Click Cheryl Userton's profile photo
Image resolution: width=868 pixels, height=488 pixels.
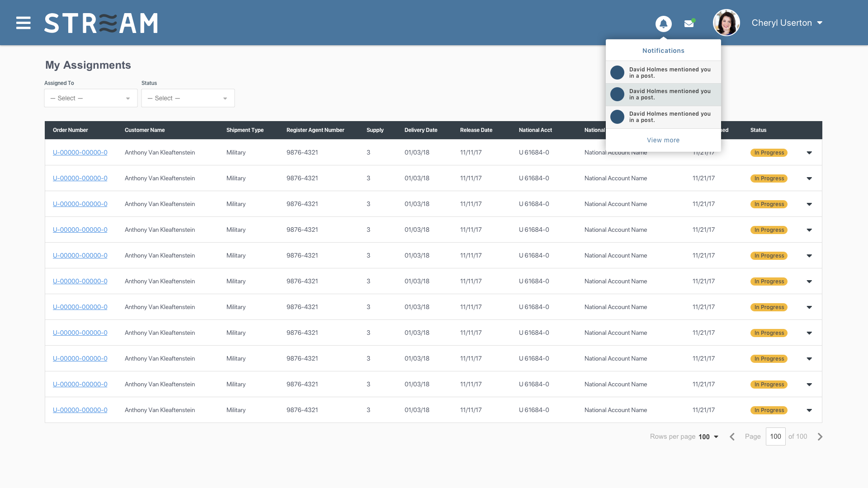click(726, 23)
